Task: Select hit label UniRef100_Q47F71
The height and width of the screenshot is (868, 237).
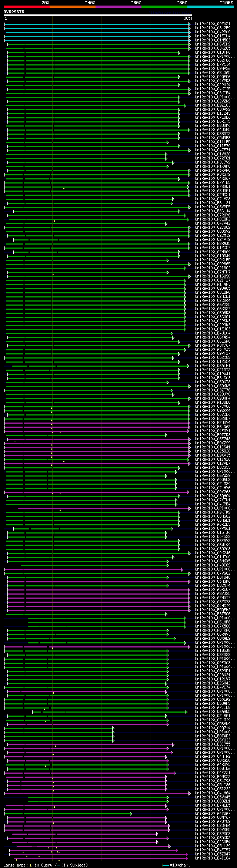Action: pyautogui.click(x=213, y=150)
